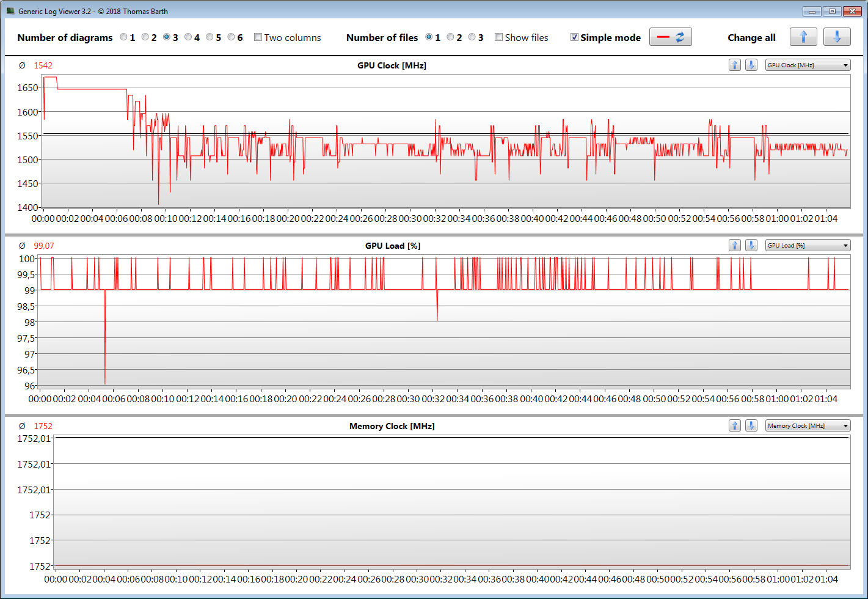The width and height of the screenshot is (868, 599).
Task: Click the red line refresh button
Action: (x=670, y=37)
